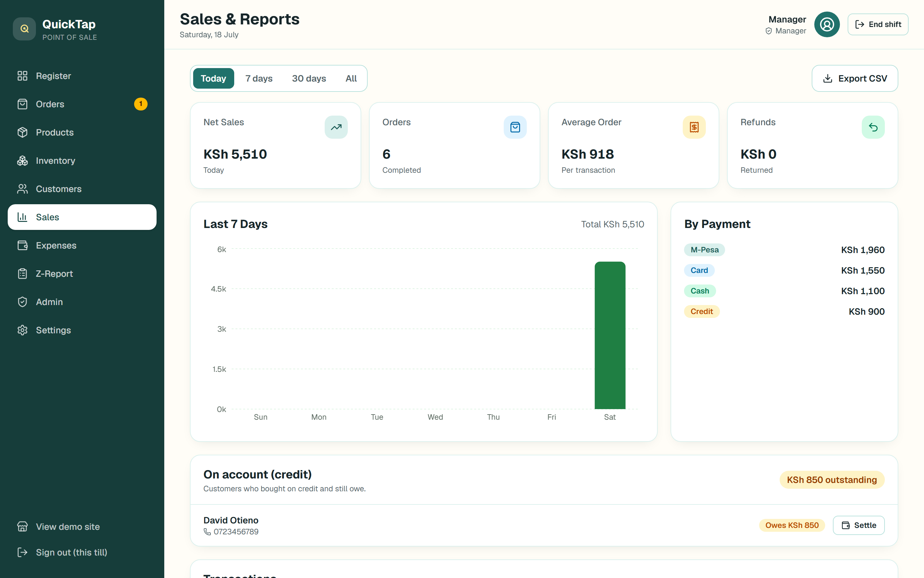Click the Manager role label with shield
Viewport: 924px width, 578px height.
click(785, 31)
